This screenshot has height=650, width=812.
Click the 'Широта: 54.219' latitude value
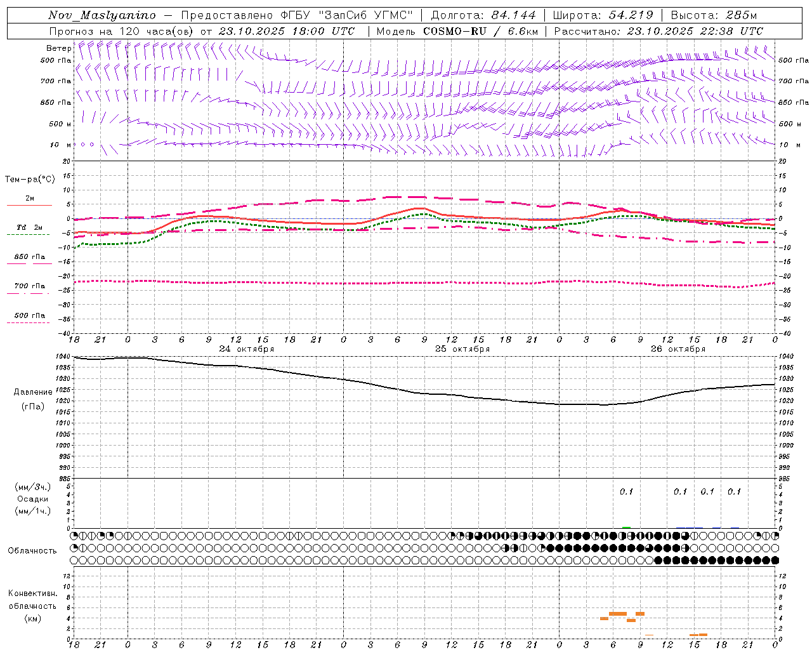pyautogui.click(x=603, y=15)
